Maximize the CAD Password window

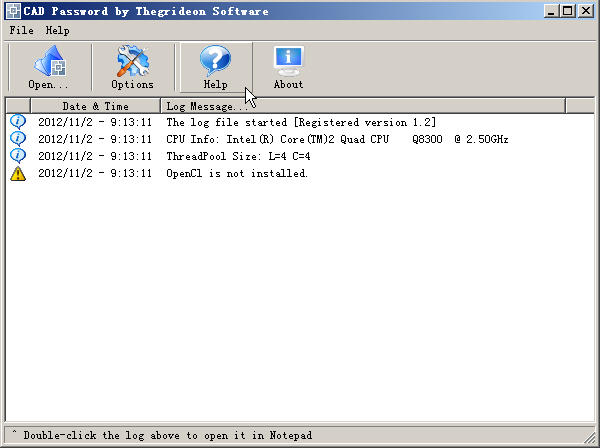click(x=568, y=11)
